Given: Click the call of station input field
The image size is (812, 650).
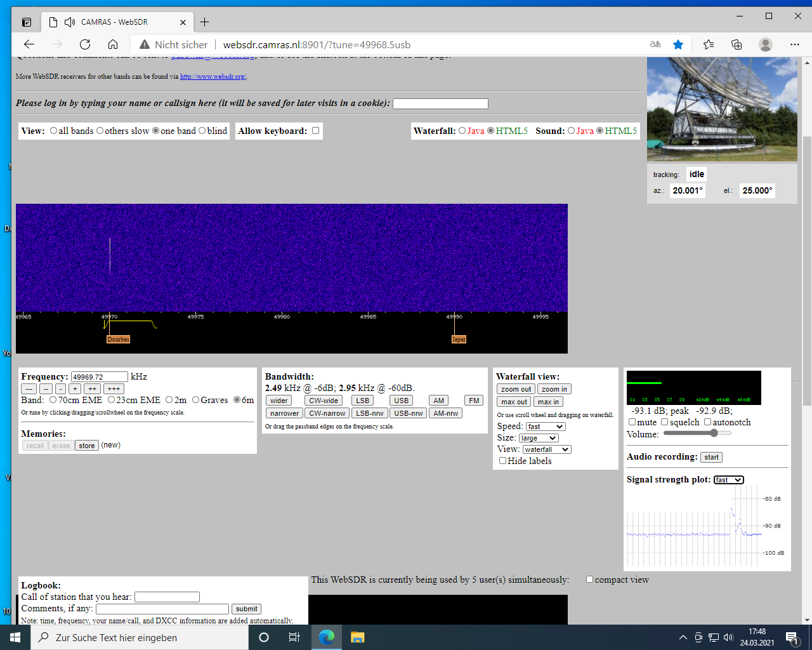Looking at the screenshot, I should 167,597.
